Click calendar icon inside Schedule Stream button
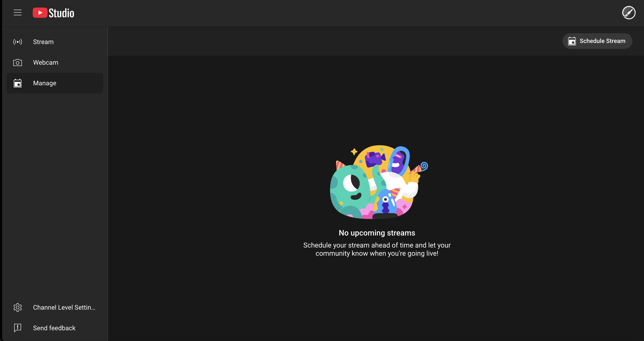Image resolution: width=644 pixels, height=341 pixels. 572,41
